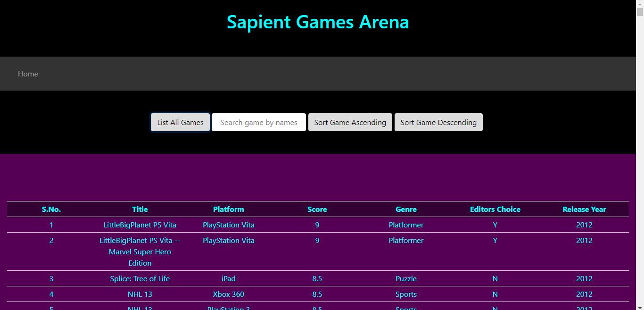This screenshot has width=644, height=310.
Task: Click release year 2012 in row 1
Action: (584, 225)
